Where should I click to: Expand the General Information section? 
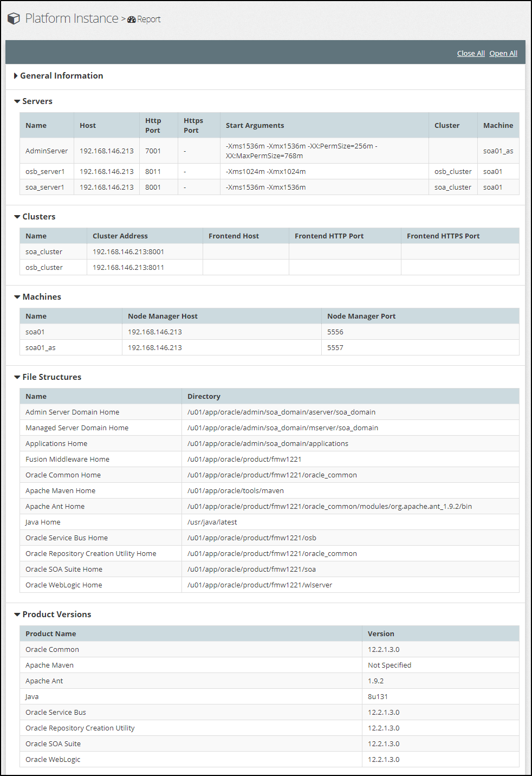pyautogui.click(x=16, y=76)
